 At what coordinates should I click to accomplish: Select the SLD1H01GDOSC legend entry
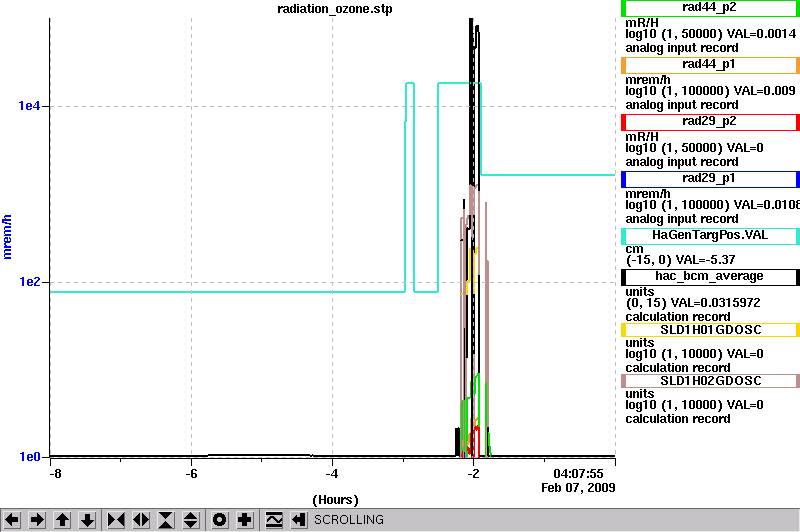(710, 330)
